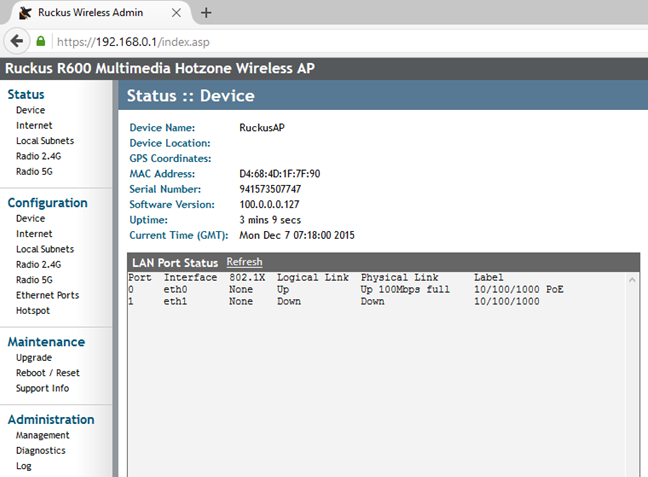Click current time Mon Dec 7 07:18:00 2015
The height and width of the screenshot is (477, 648).
click(297, 235)
